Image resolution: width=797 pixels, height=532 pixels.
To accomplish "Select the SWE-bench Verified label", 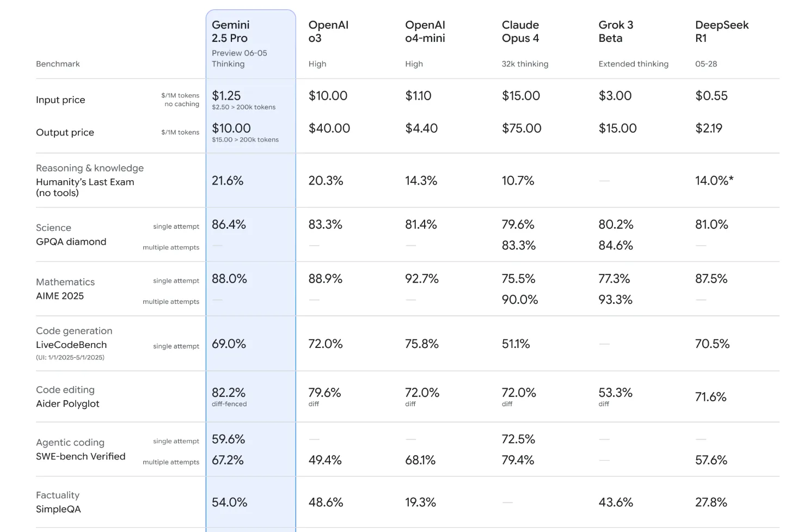I will 81,456.
